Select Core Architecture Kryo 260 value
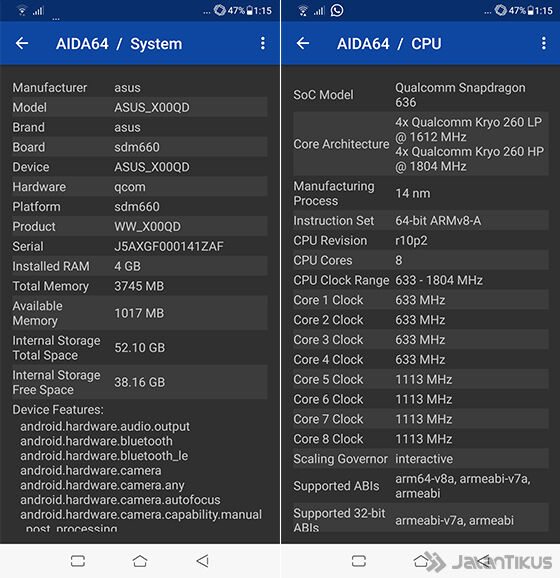This screenshot has height=578, width=560. pos(469,144)
